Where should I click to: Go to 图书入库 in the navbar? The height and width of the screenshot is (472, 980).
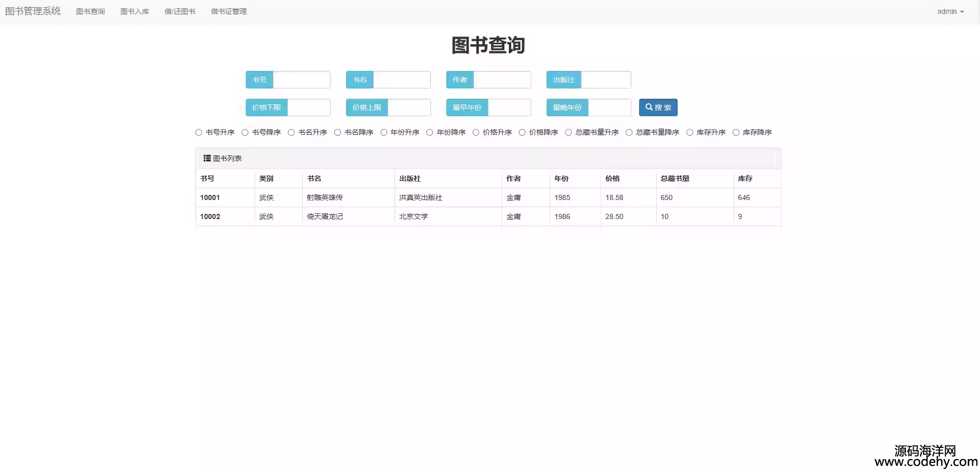pyautogui.click(x=135, y=11)
